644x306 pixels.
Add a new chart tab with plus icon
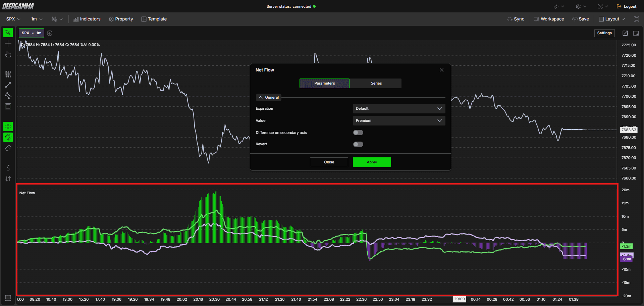(x=50, y=33)
